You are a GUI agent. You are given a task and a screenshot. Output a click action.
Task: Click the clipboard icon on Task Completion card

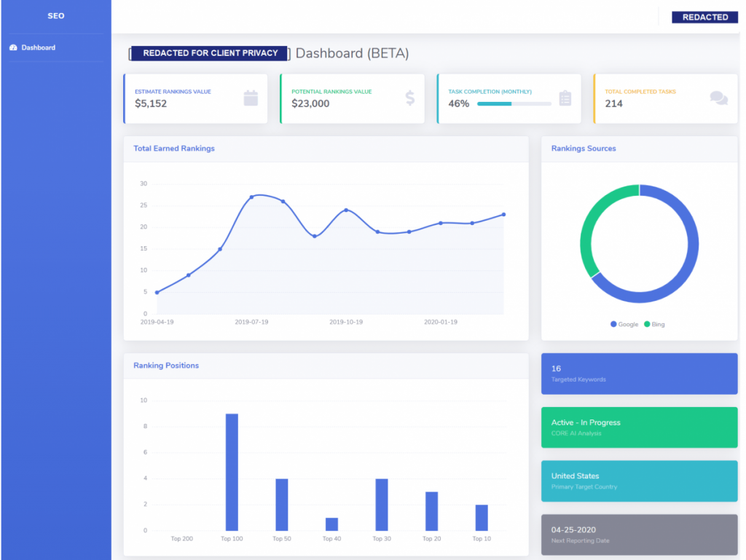pyautogui.click(x=565, y=98)
